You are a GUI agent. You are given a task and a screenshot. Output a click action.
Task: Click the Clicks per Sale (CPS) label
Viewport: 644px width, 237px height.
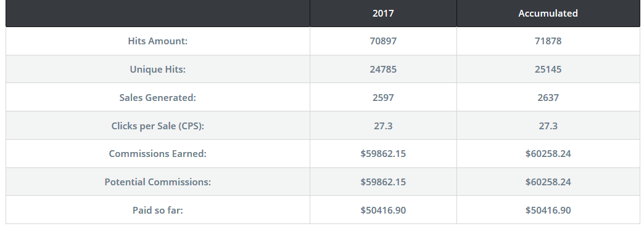pyautogui.click(x=158, y=126)
